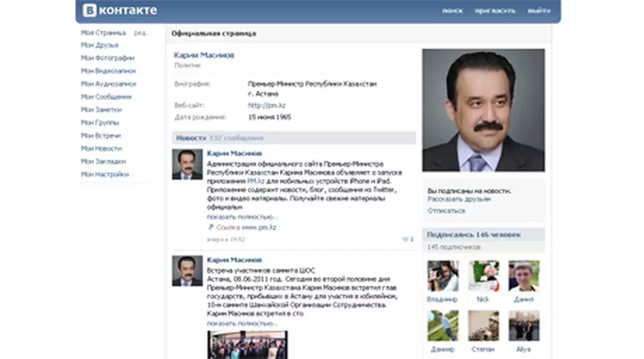Click the выйти logout link
Viewport: 644px width, 359px height.
tap(538, 11)
